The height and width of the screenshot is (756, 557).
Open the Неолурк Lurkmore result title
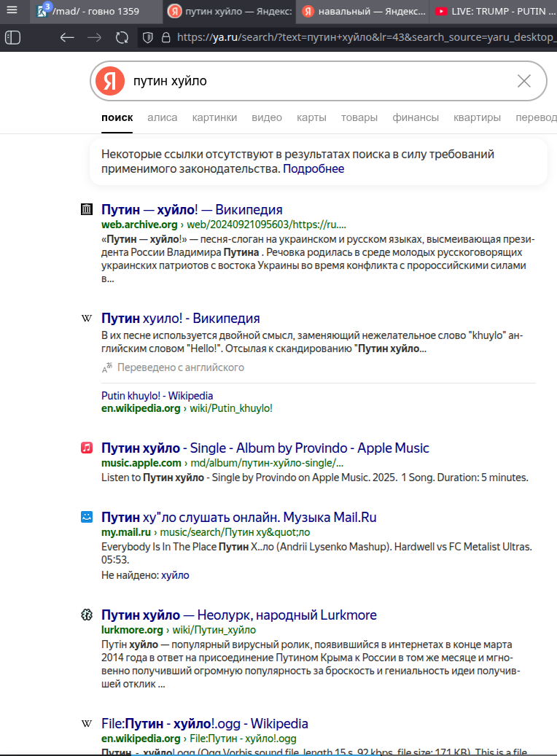(x=238, y=615)
